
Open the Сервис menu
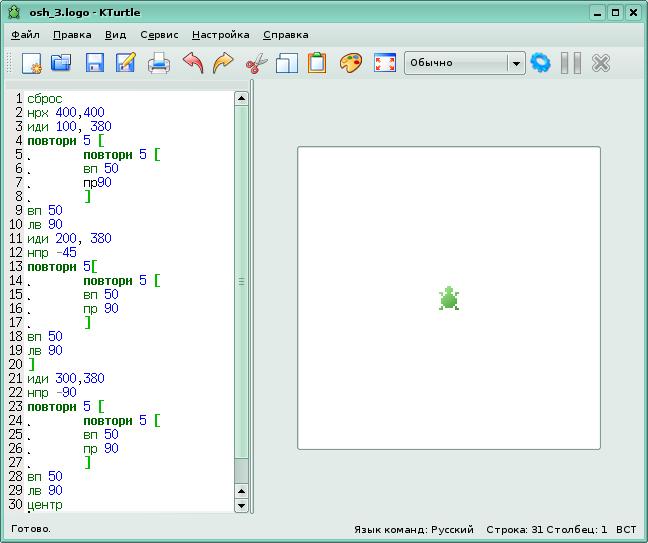pyautogui.click(x=159, y=34)
